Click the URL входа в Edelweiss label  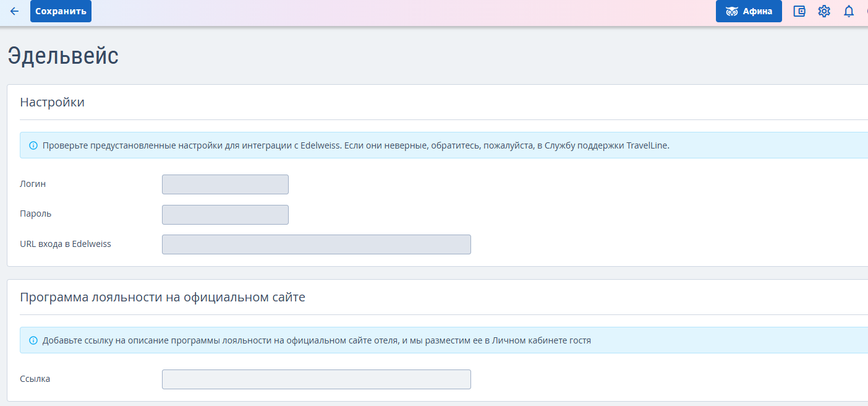(x=66, y=243)
